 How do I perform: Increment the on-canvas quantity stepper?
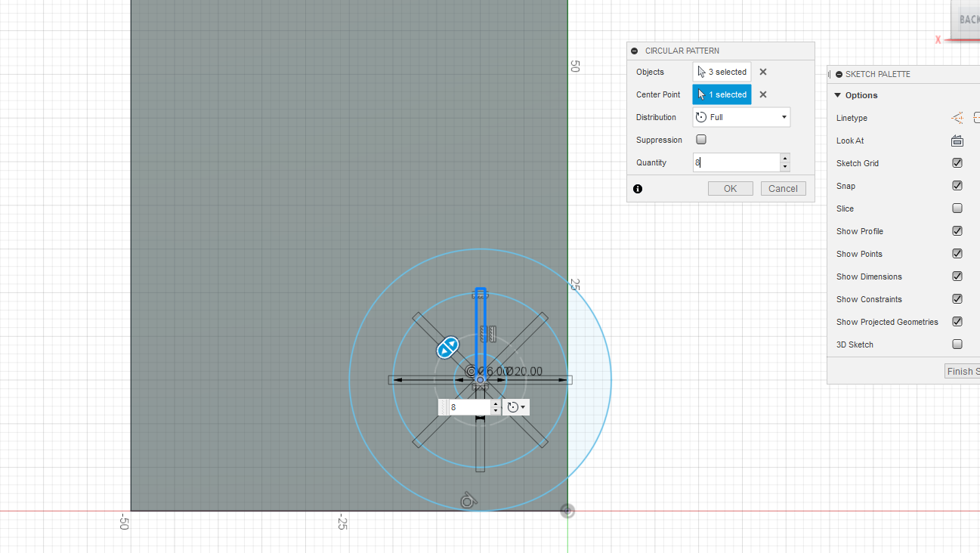[495, 403]
